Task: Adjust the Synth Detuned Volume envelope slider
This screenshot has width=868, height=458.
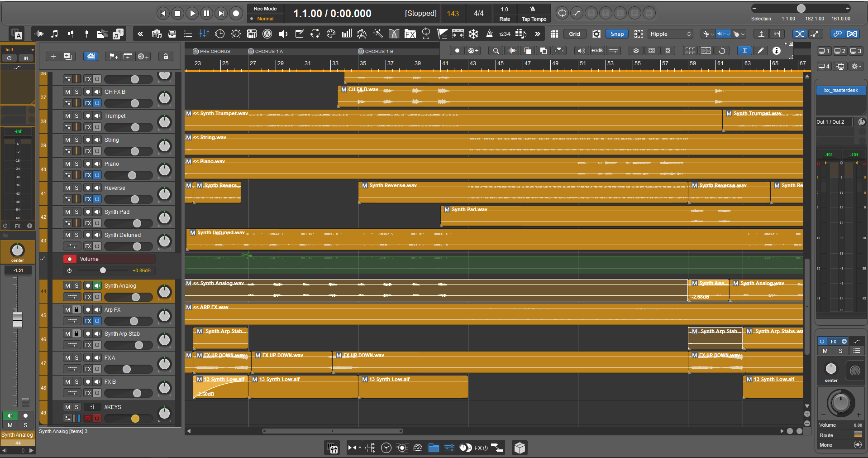Action: click(103, 270)
